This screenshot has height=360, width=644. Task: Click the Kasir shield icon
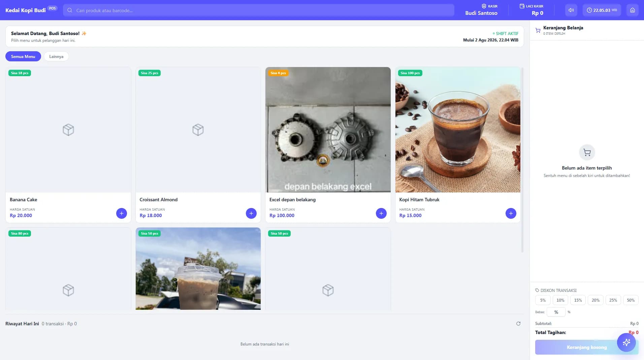coord(484,6)
